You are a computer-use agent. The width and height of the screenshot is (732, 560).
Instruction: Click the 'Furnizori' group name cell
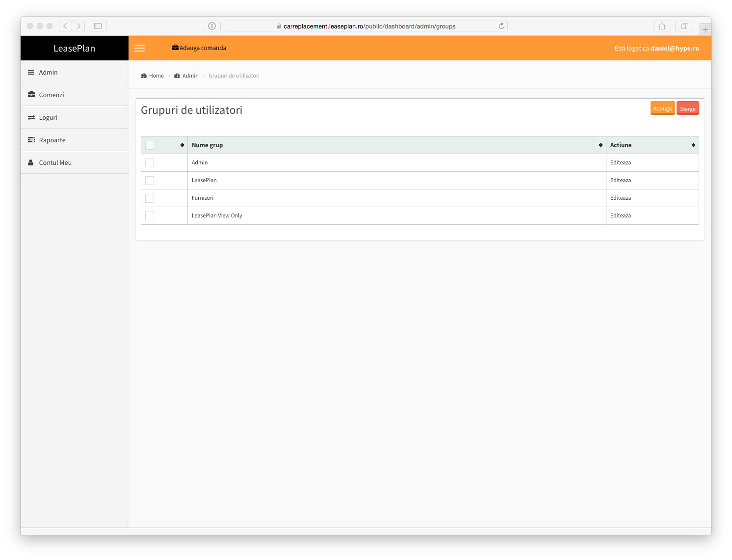[x=396, y=198]
